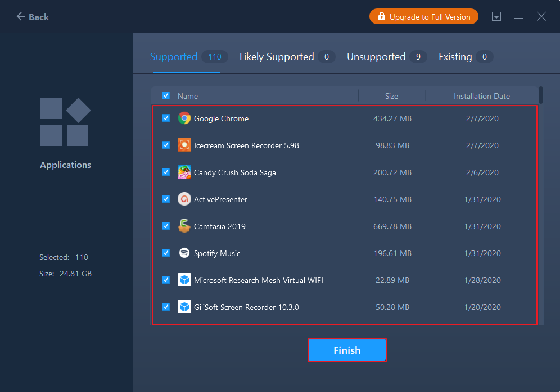
Task: Click the Spotify Music icon
Action: pos(184,253)
